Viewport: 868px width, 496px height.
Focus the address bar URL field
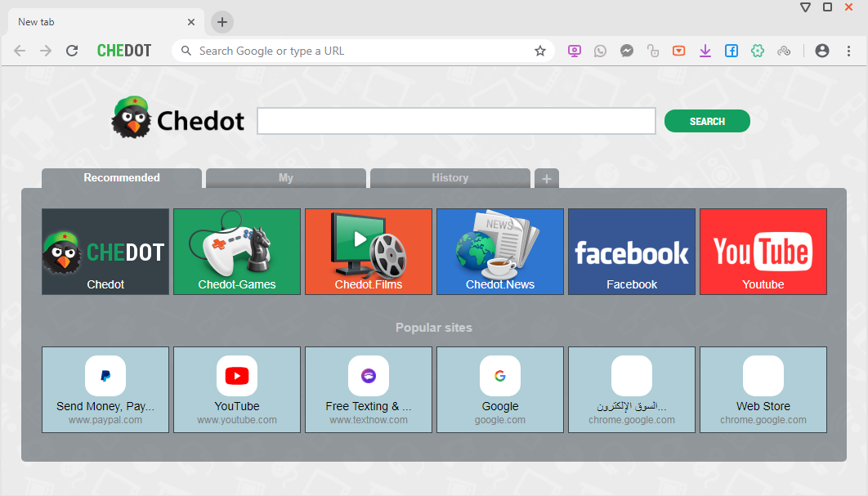pos(363,51)
